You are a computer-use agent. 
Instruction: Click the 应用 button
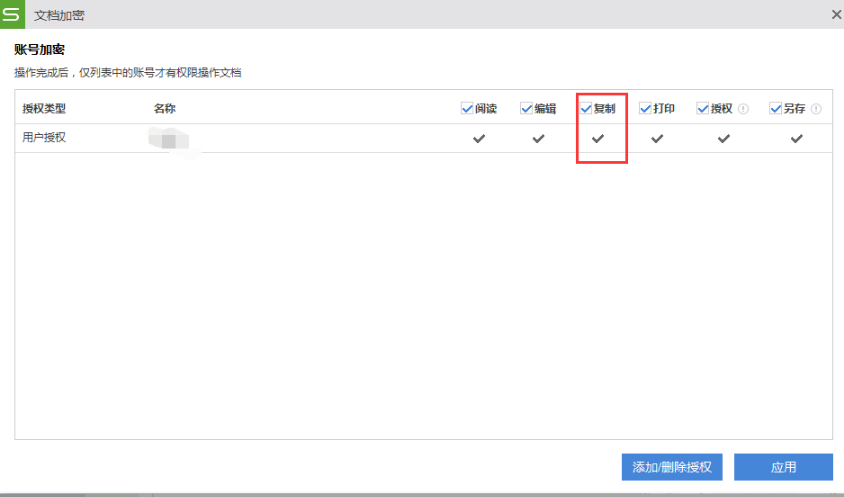[783, 467]
